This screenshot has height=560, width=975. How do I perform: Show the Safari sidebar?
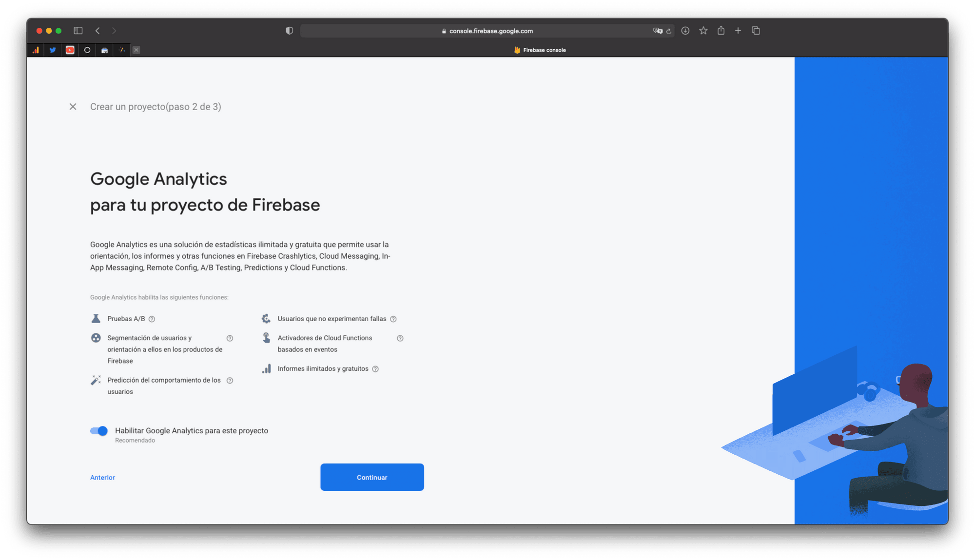78,31
